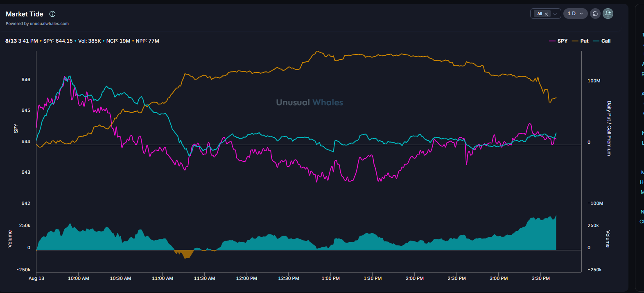Click the reset chart circular arrow icon
644x293 pixels.
pyautogui.click(x=595, y=14)
